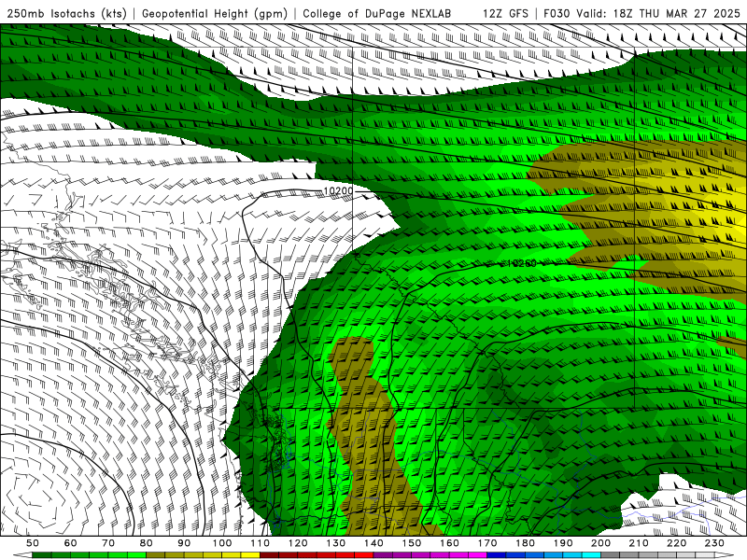Click the 50 value on the legend
Image resolution: width=747 pixels, height=560 pixels.
click(33, 543)
